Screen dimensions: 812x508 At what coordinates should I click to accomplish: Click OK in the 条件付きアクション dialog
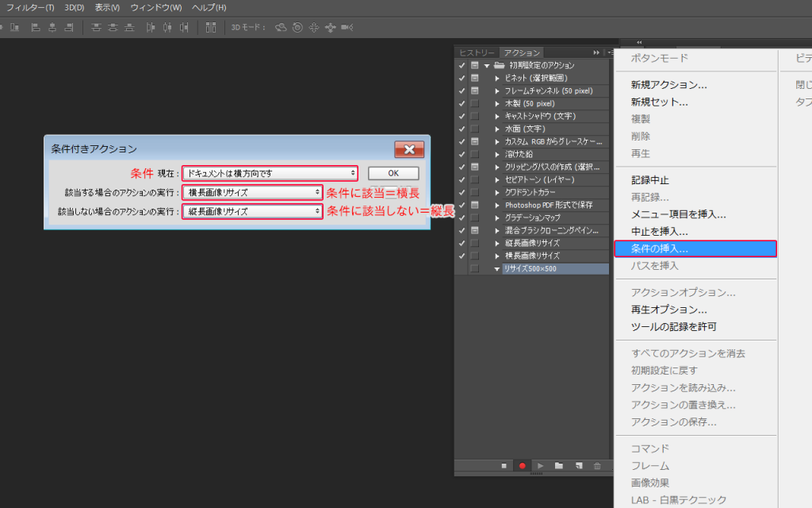point(393,173)
